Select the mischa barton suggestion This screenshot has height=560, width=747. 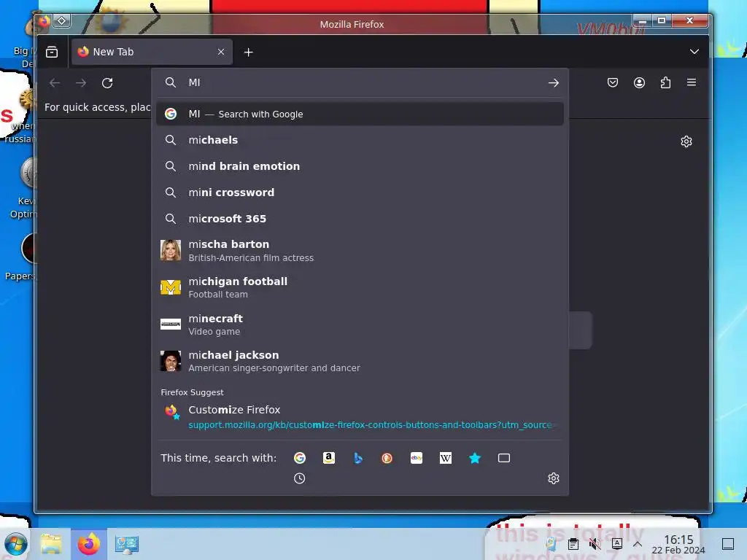(x=360, y=251)
